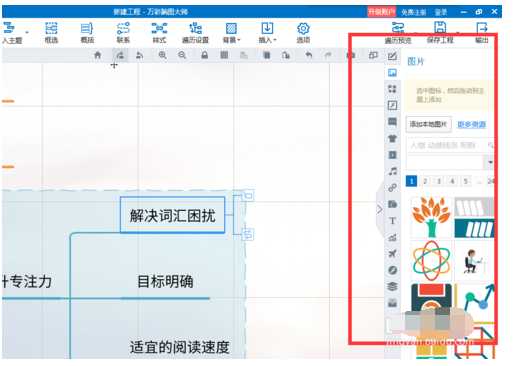The image size is (515, 366).
Task: Click the 遍历预览 traversal preview icon
Action: 398,32
